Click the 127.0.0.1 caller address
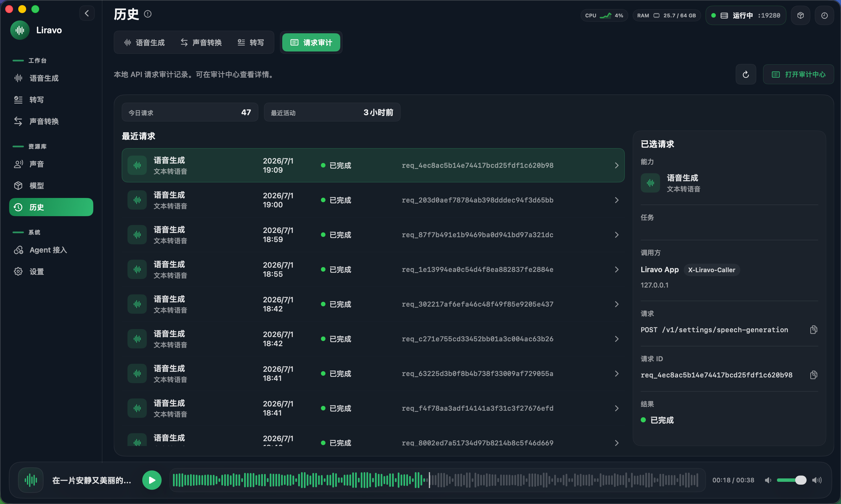This screenshot has height=504, width=841. tap(654, 285)
